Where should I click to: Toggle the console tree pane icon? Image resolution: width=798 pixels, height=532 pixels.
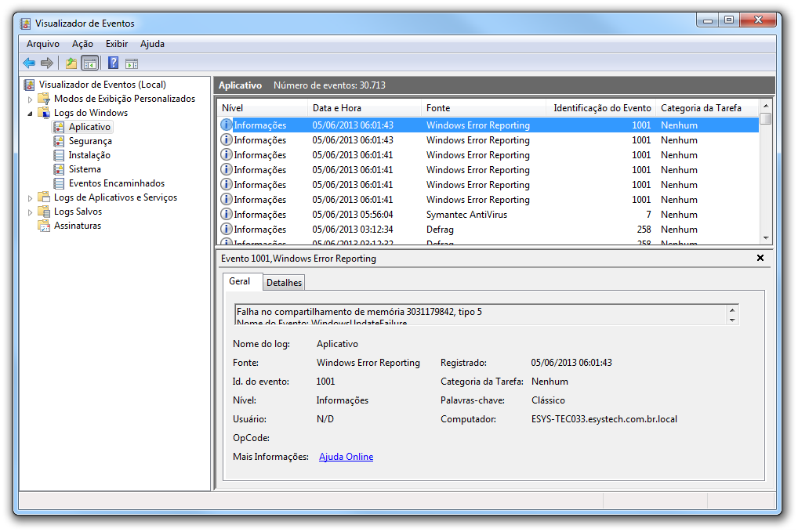coord(89,63)
